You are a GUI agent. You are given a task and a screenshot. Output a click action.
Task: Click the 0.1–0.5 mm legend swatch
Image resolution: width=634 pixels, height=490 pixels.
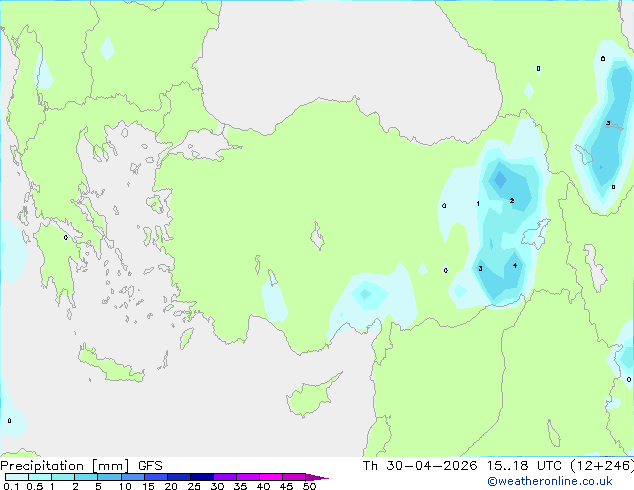click(x=17, y=477)
